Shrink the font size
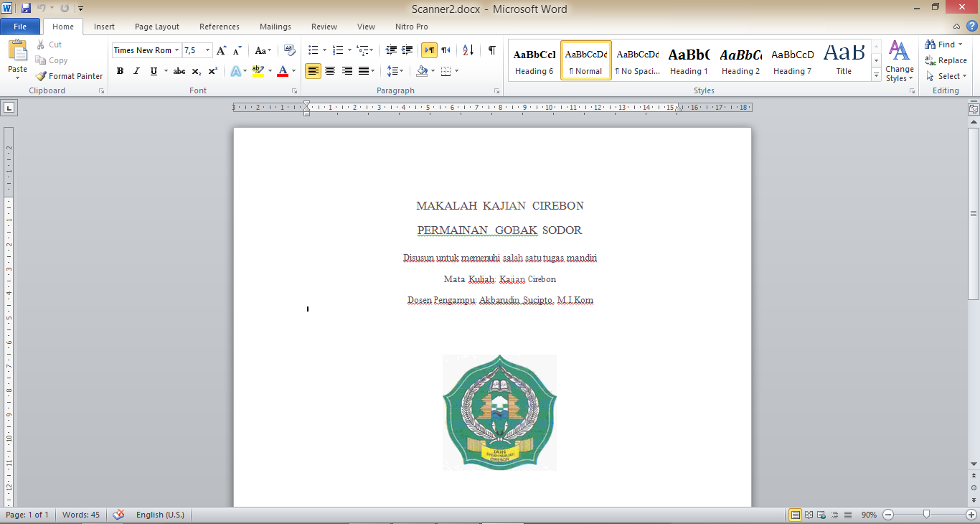This screenshot has width=980, height=524. tap(237, 50)
